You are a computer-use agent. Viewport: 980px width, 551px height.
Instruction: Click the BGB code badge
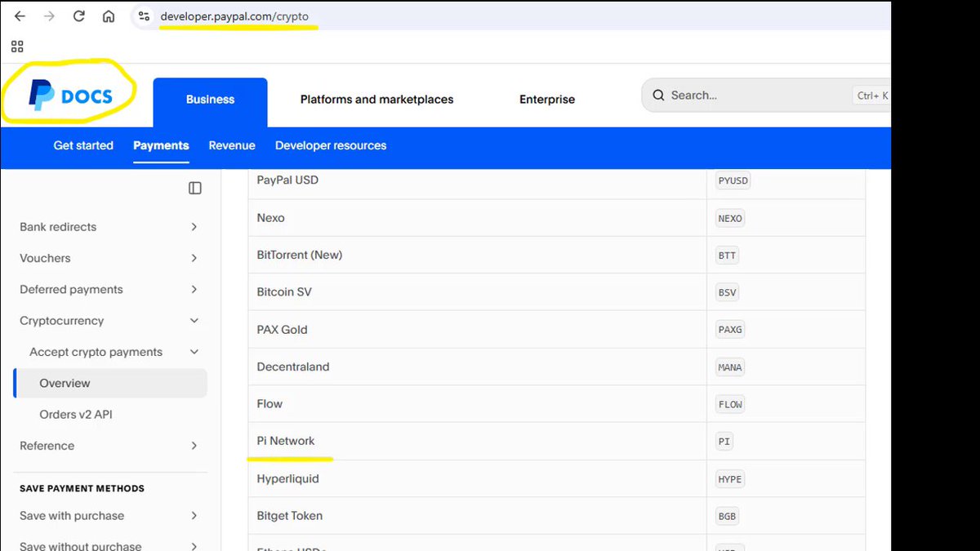pos(727,516)
